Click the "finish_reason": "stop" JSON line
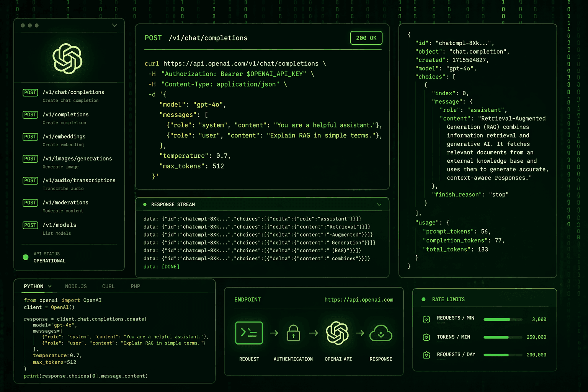This screenshot has height=392, width=588. click(x=470, y=194)
